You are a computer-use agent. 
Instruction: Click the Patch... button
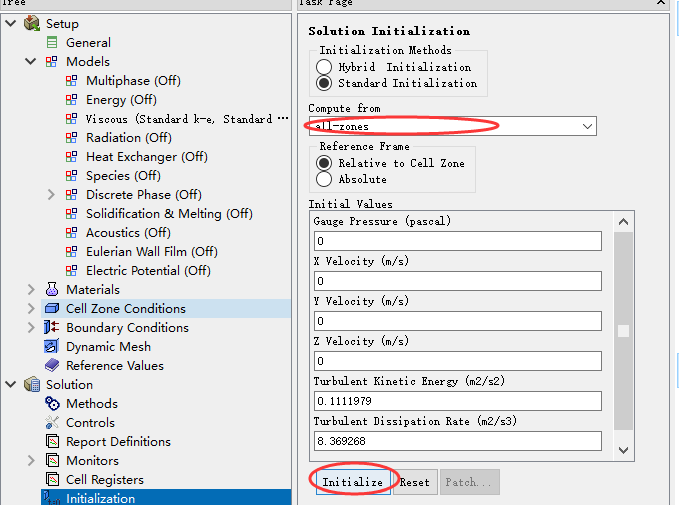point(469,482)
